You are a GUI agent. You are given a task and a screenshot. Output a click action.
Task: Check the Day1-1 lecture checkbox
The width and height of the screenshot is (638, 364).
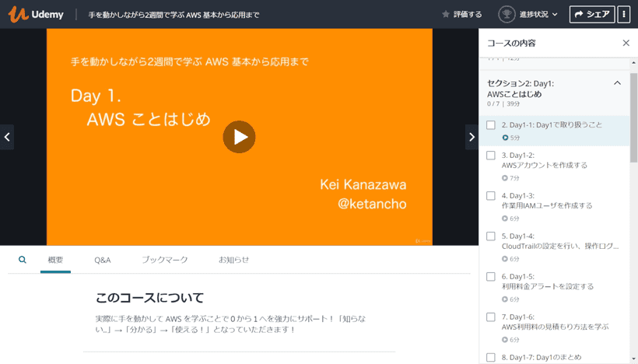pyautogui.click(x=491, y=125)
